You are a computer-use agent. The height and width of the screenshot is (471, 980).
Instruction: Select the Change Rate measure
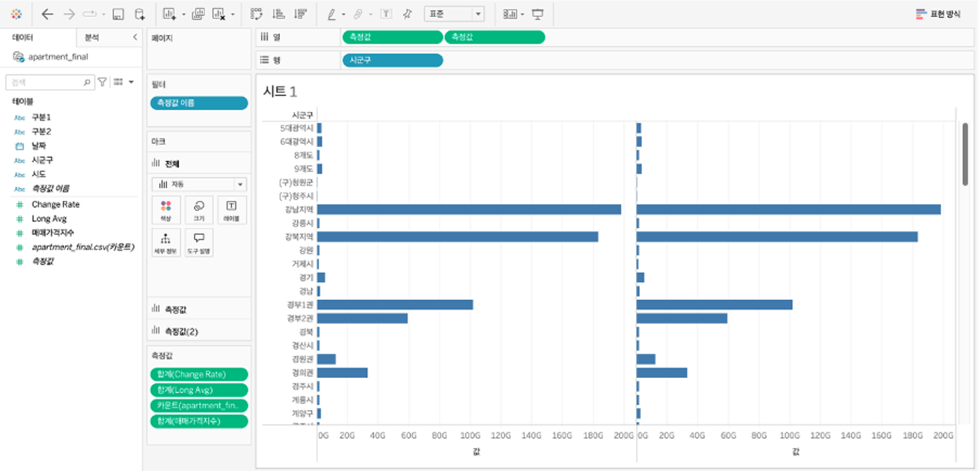tap(55, 204)
